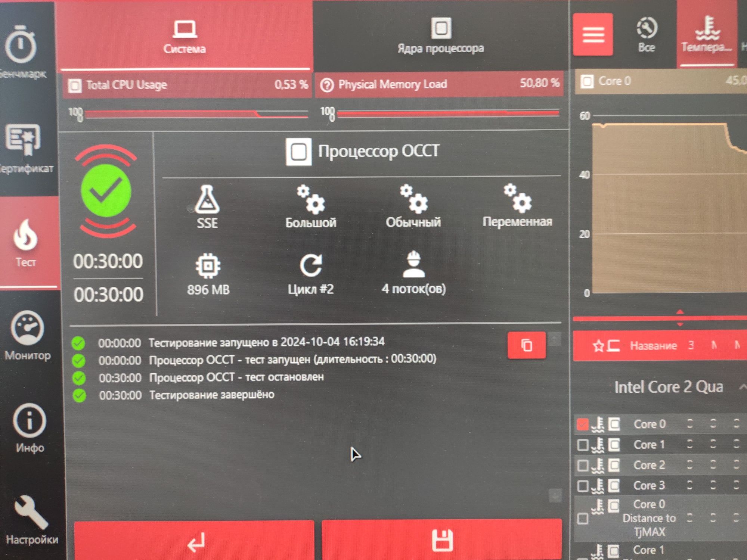Save the test report with floppy button

[442, 540]
